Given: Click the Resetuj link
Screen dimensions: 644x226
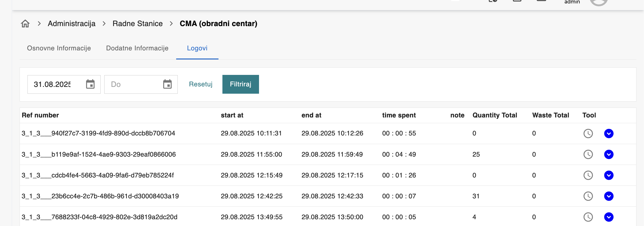Looking at the screenshot, I should coord(200,84).
